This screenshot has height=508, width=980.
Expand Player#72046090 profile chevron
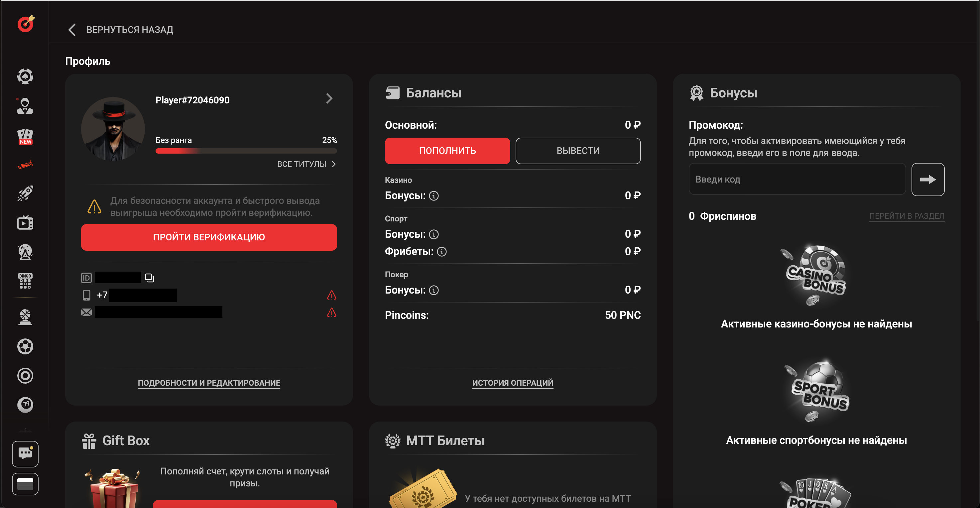click(x=329, y=99)
